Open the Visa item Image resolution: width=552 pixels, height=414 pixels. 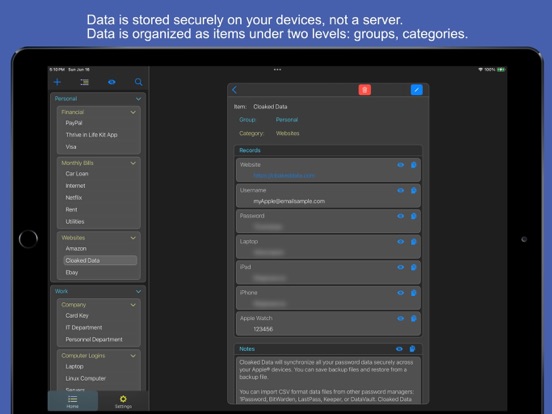coord(71,147)
